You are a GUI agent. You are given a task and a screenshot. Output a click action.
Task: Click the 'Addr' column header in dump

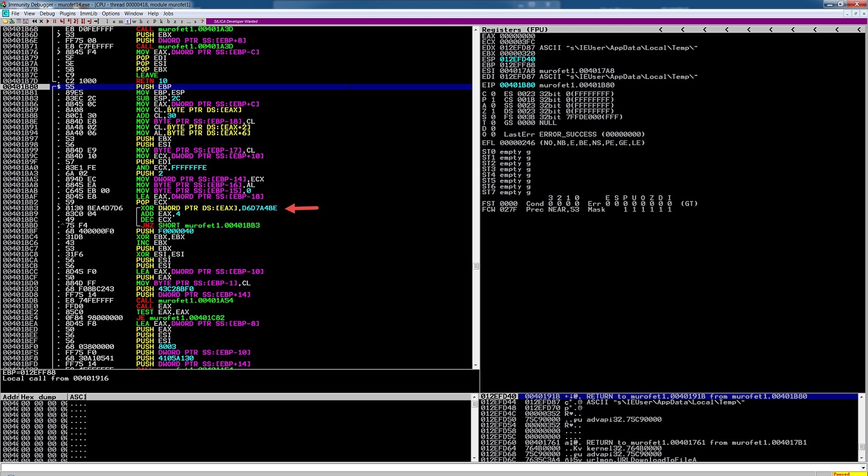tap(11, 397)
